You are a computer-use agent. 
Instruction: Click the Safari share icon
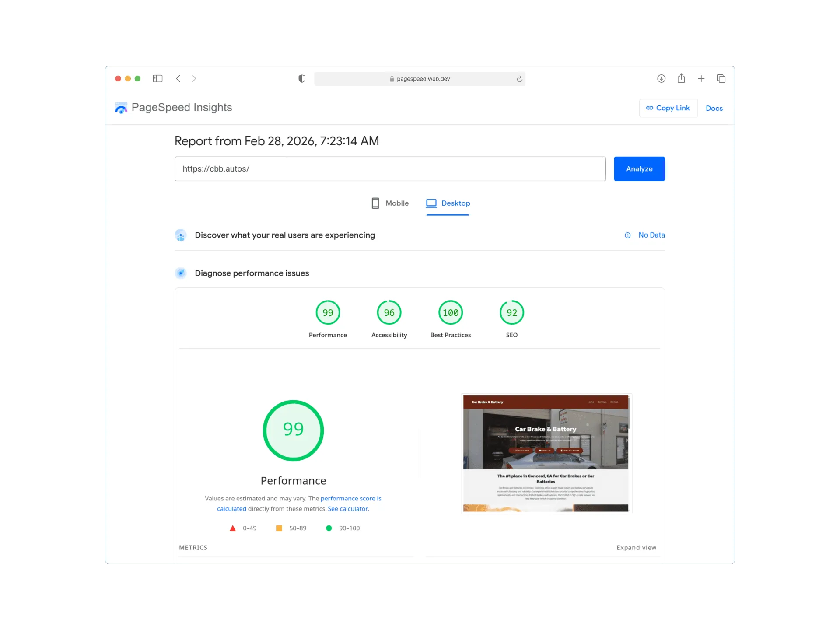tap(681, 78)
